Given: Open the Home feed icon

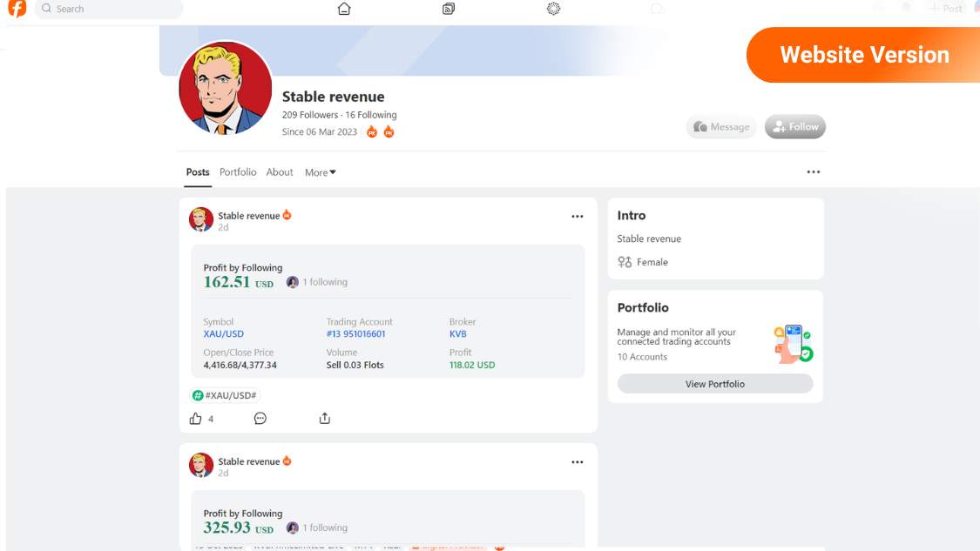Looking at the screenshot, I should click(x=343, y=9).
